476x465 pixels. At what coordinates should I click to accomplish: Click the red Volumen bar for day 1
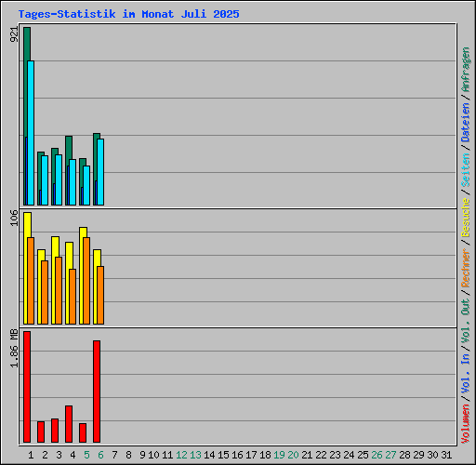[x=27, y=387]
